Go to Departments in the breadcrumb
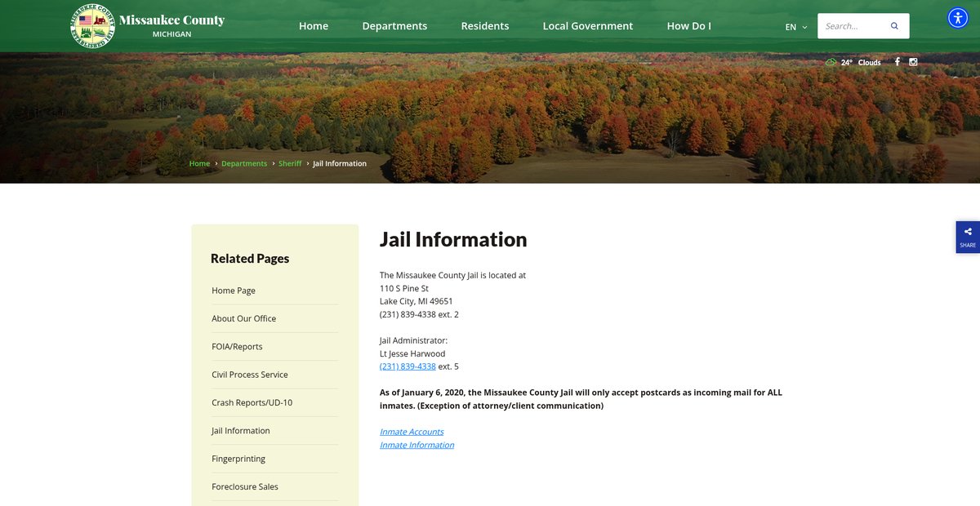Screen dimensions: 980x506 click(x=244, y=163)
